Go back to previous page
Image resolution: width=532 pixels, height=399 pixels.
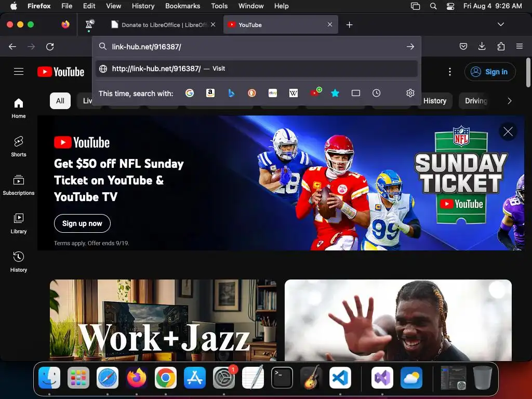tap(12, 46)
